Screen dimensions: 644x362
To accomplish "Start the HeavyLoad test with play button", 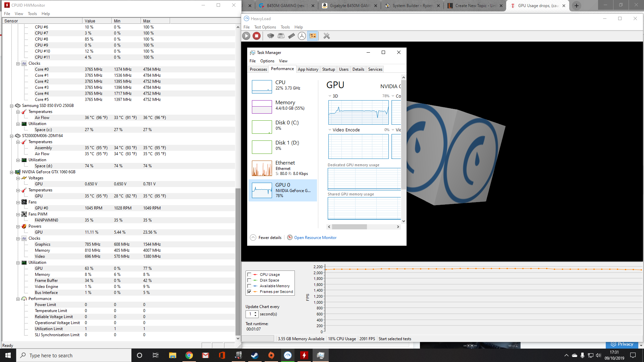I will pos(246,36).
